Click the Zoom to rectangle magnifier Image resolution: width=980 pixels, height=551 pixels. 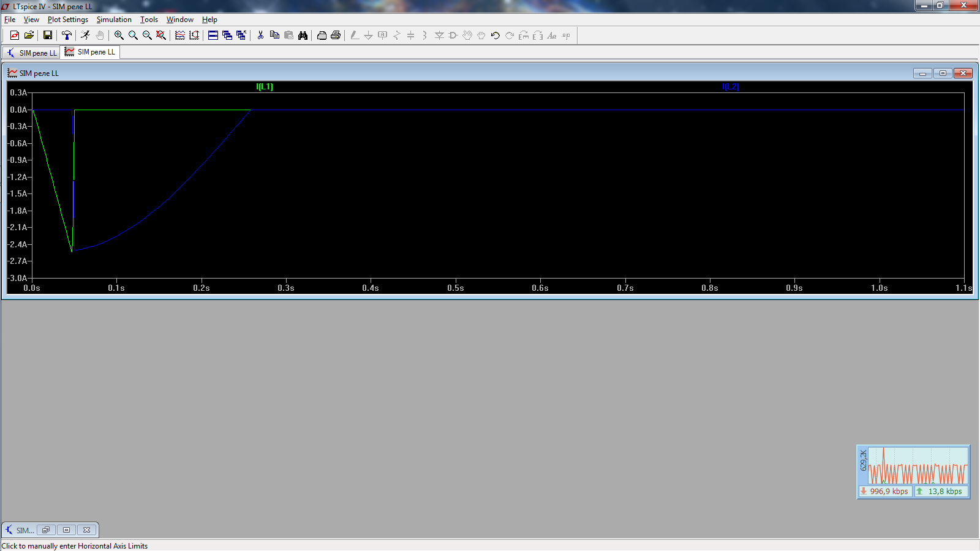[x=119, y=36]
